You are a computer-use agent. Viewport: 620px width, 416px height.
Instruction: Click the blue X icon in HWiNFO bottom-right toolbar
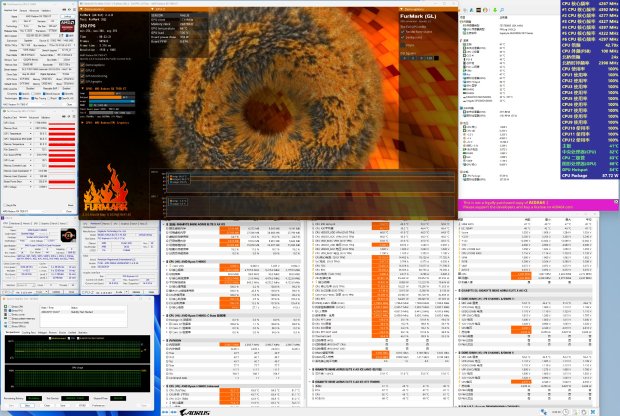(x=593, y=412)
